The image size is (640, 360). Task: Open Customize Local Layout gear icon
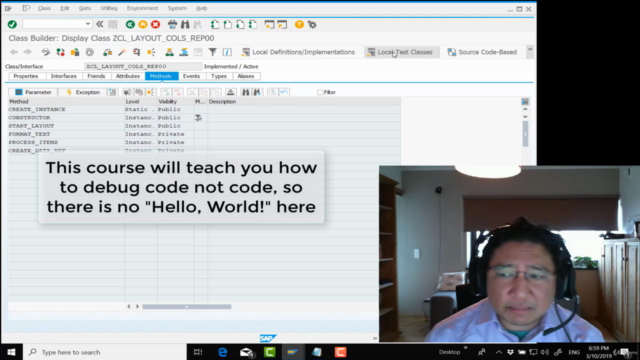312,24
